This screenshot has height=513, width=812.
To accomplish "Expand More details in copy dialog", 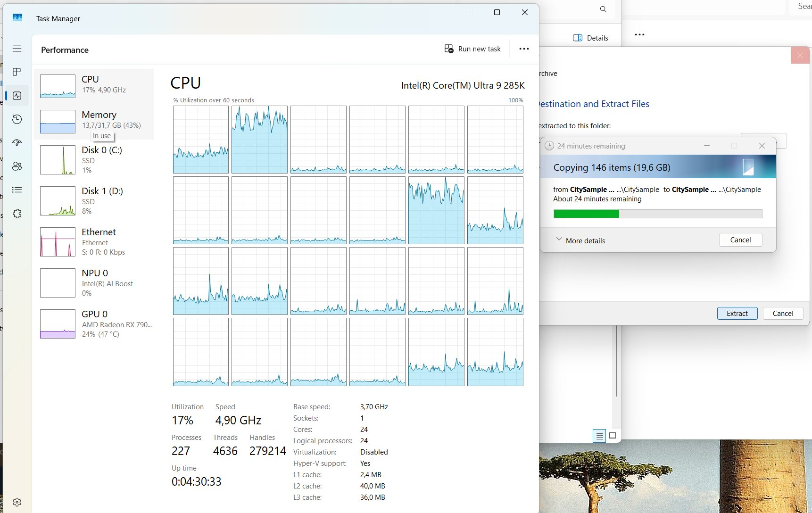I will [x=580, y=240].
